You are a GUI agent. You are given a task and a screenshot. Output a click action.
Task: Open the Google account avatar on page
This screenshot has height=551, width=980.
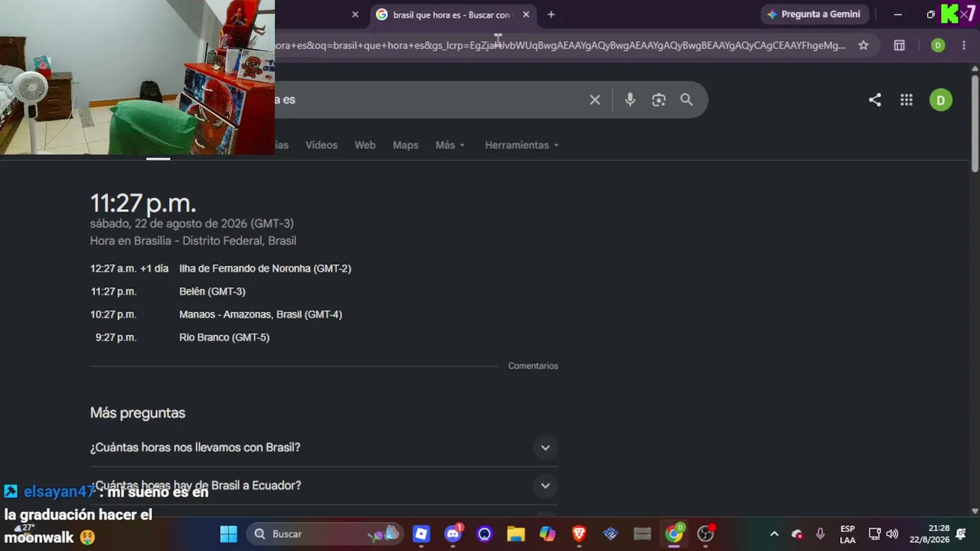[941, 99]
